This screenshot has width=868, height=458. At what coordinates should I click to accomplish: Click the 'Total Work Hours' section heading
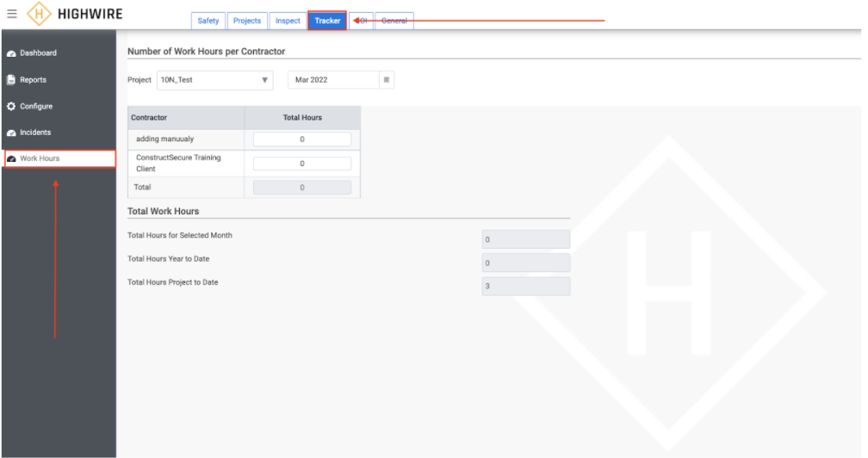[164, 211]
